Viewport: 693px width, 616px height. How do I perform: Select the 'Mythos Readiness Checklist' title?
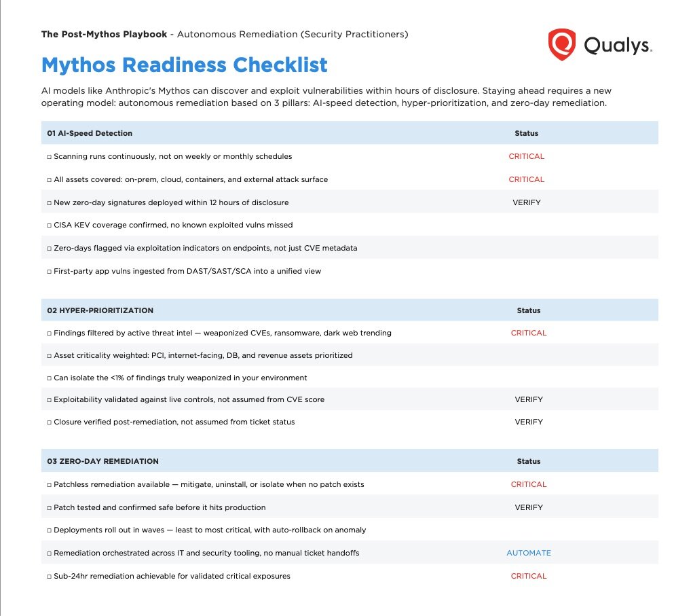pos(185,65)
